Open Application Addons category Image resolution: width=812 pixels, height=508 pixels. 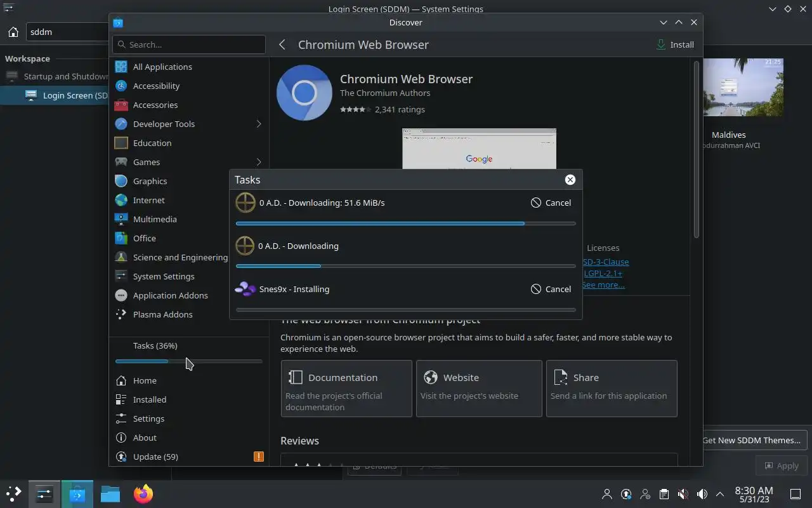pos(170,295)
